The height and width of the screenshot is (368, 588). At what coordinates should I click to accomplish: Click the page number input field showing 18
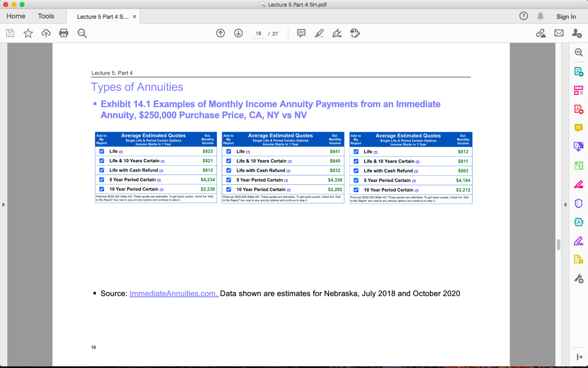(x=258, y=34)
